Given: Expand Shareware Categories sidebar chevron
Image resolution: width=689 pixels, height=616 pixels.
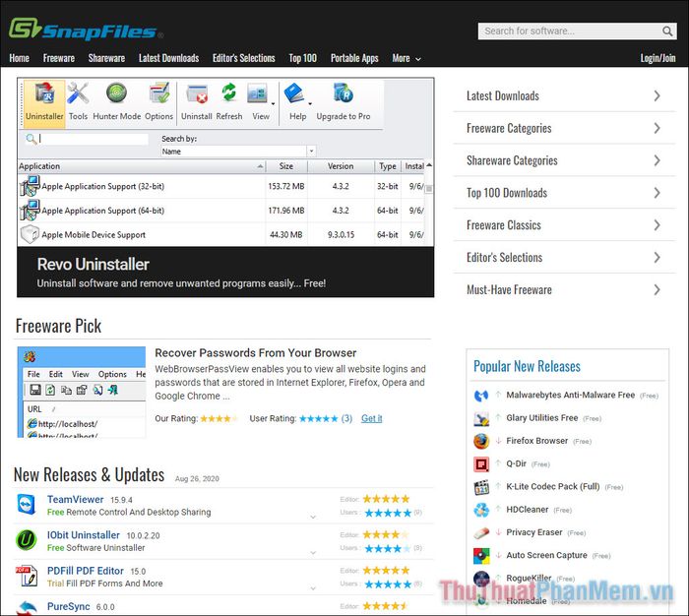Looking at the screenshot, I should pyautogui.click(x=657, y=160).
